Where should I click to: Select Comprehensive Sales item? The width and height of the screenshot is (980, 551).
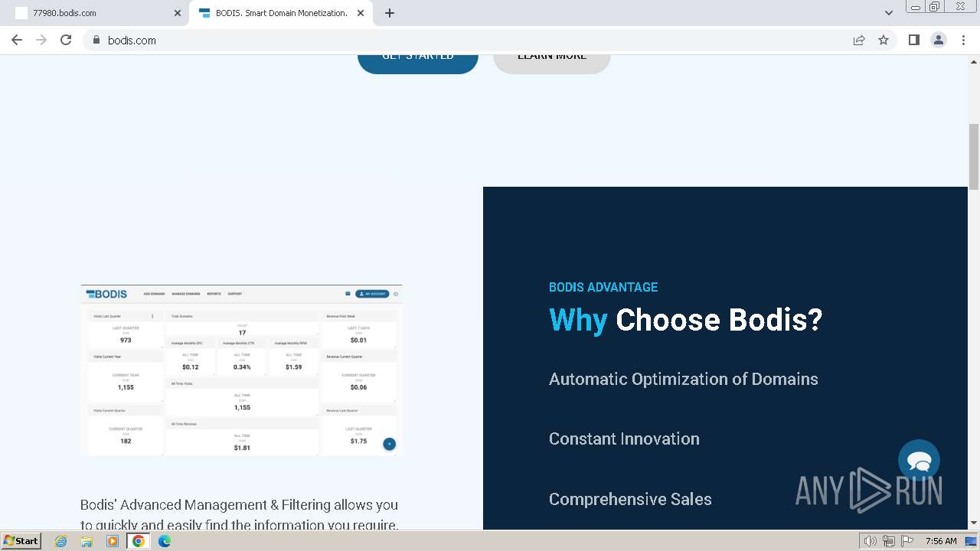pyautogui.click(x=630, y=499)
